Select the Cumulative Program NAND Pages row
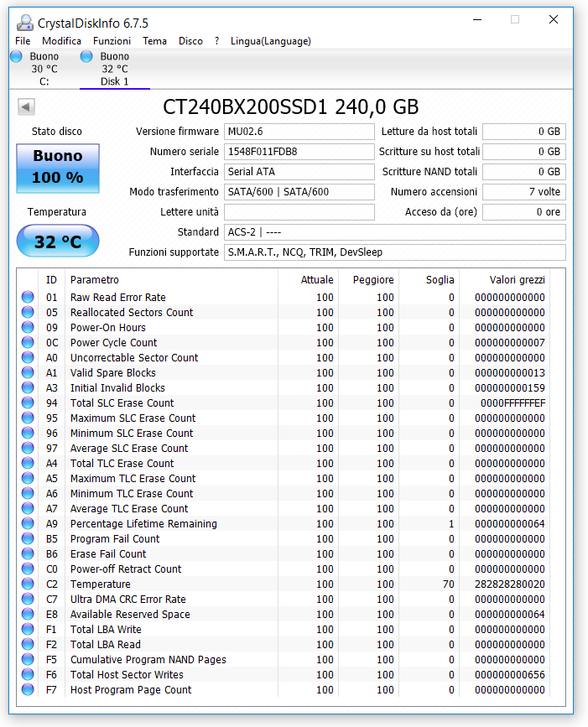Screen dimensions: 588x727 coord(284,659)
